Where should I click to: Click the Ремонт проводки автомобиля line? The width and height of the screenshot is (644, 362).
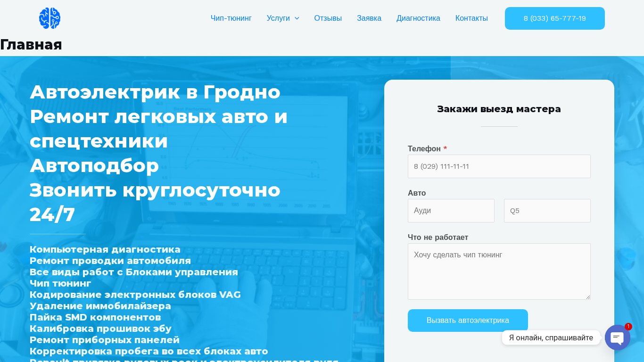110,261
